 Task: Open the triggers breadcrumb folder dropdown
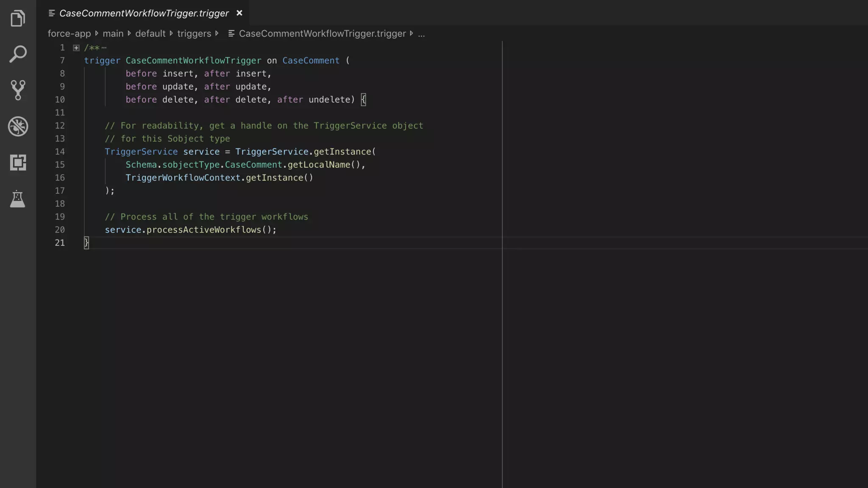pyautogui.click(x=194, y=33)
